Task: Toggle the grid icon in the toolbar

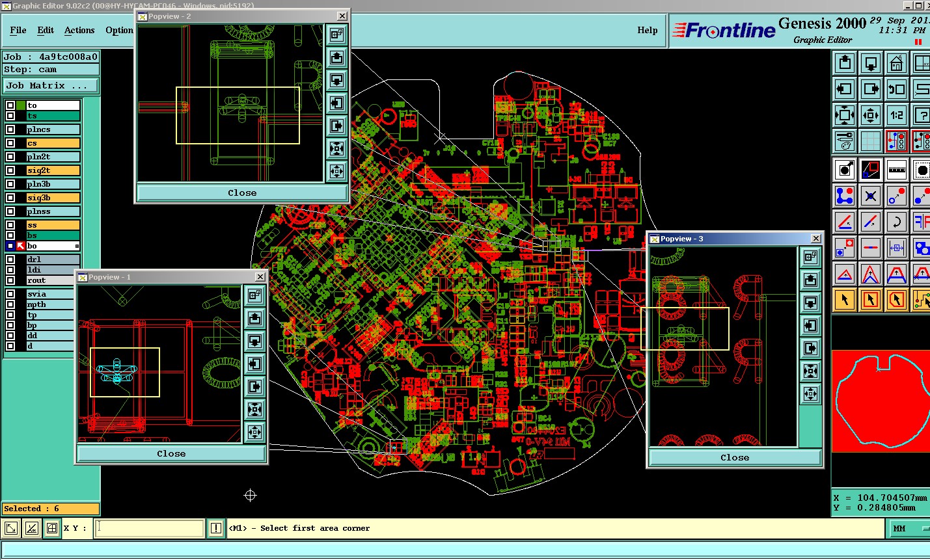Action: point(871,141)
